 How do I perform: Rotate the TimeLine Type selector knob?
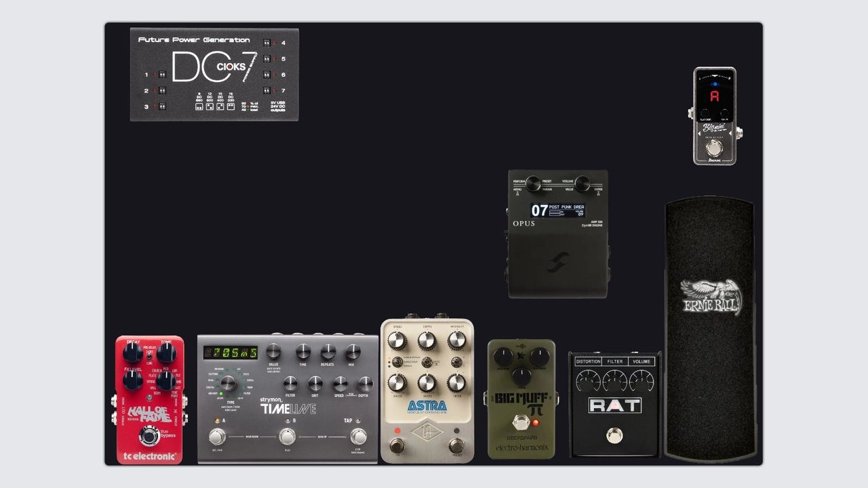228,384
